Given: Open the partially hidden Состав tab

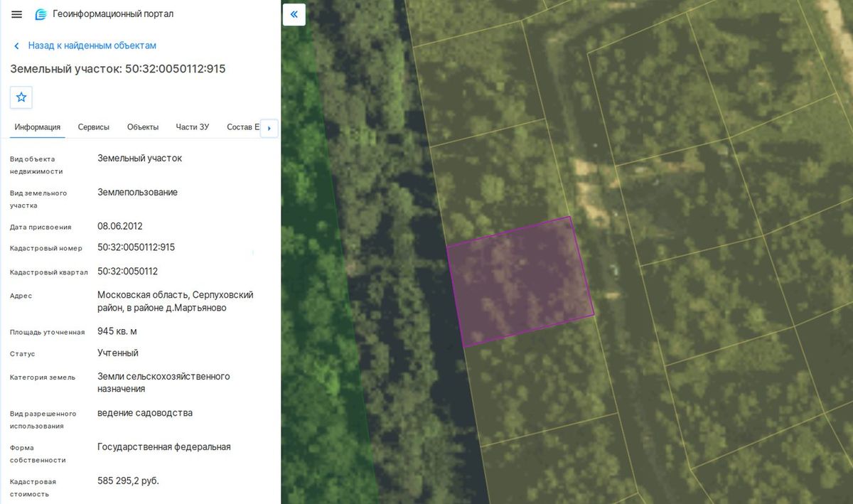Looking at the screenshot, I should point(243,127).
